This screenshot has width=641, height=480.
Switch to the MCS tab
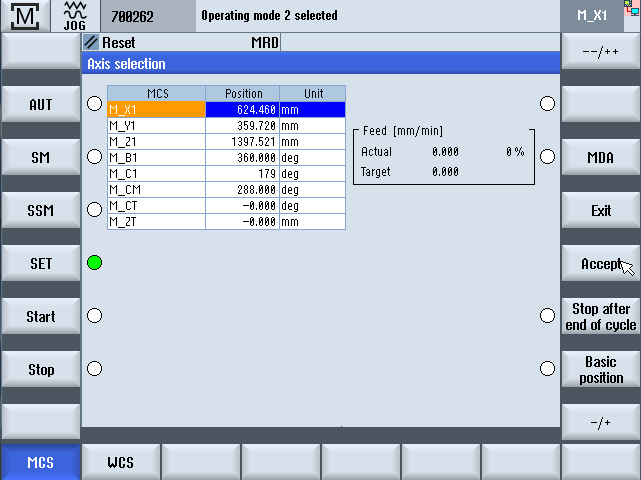[x=40, y=463]
